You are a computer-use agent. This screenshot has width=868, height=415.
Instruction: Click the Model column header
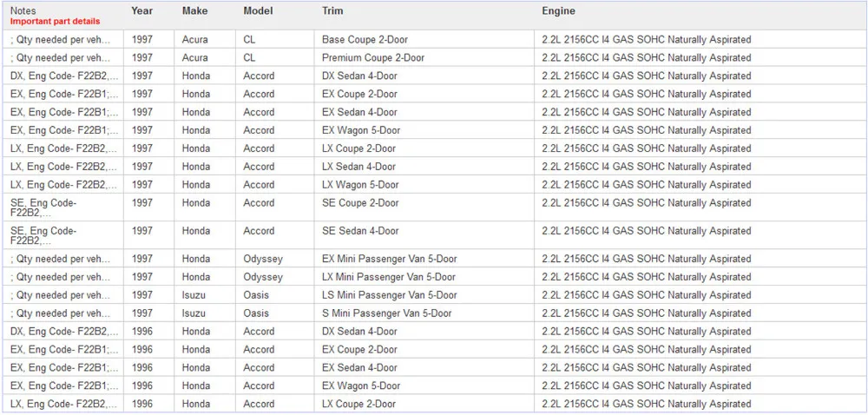click(258, 10)
